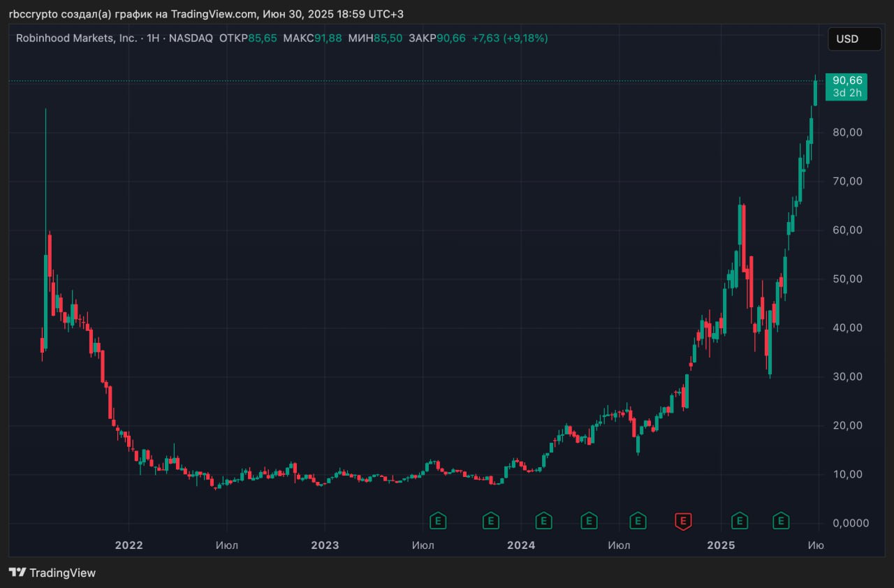Open the USD currency selector

click(854, 39)
